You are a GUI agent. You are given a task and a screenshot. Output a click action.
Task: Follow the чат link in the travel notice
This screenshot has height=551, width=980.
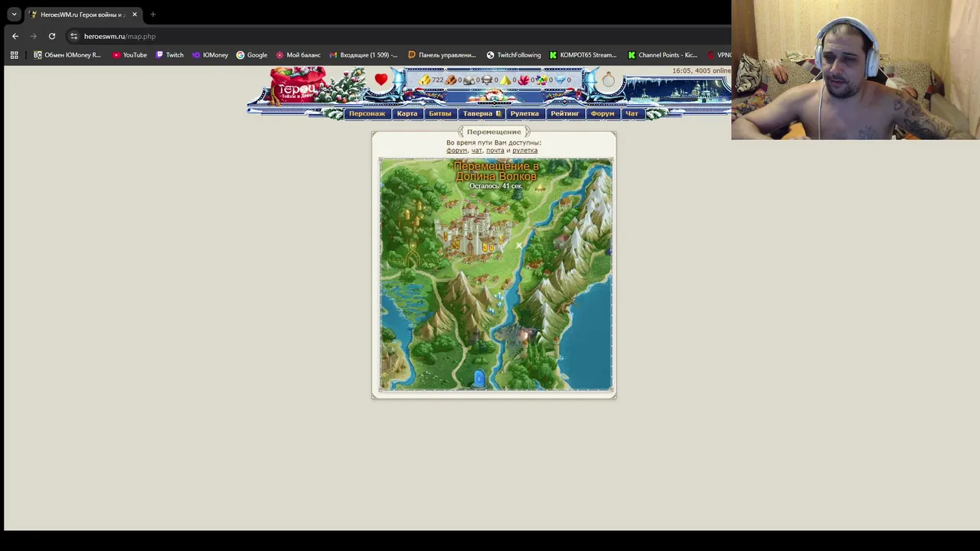pyautogui.click(x=476, y=151)
